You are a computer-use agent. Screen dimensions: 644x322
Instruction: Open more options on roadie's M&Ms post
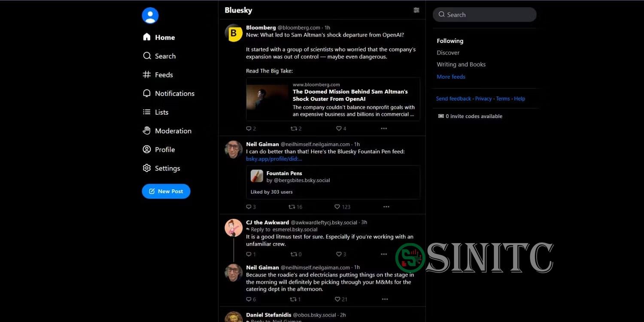385,299
